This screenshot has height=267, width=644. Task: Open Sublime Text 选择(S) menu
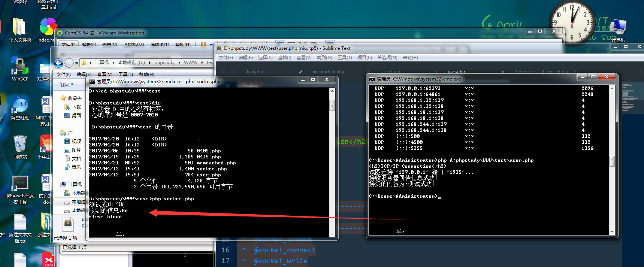tap(265, 58)
